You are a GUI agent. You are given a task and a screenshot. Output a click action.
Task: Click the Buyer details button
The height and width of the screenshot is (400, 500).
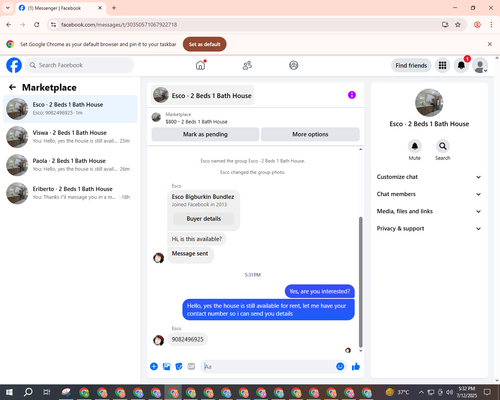(x=204, y=219)
